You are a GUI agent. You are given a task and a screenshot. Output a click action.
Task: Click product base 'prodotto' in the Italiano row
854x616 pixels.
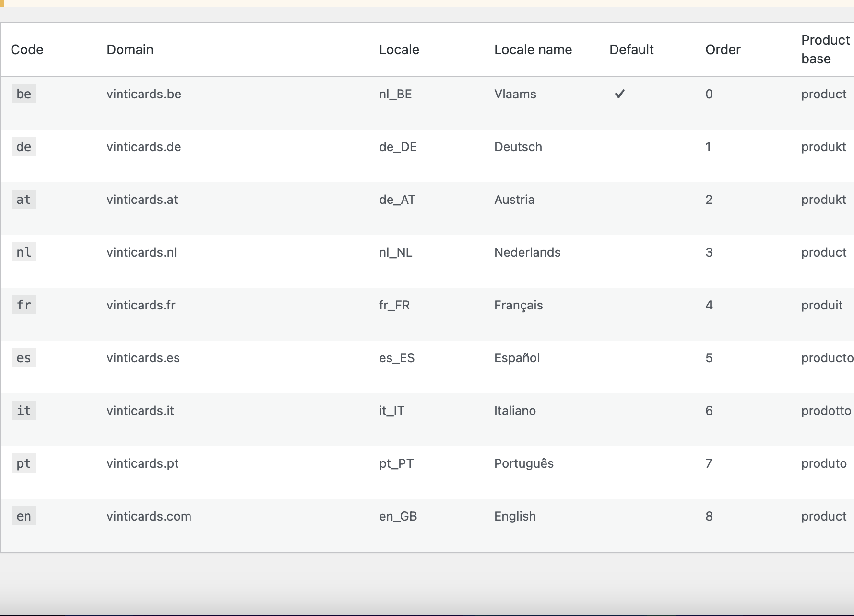pyautogui.click(x=826, y=411)
